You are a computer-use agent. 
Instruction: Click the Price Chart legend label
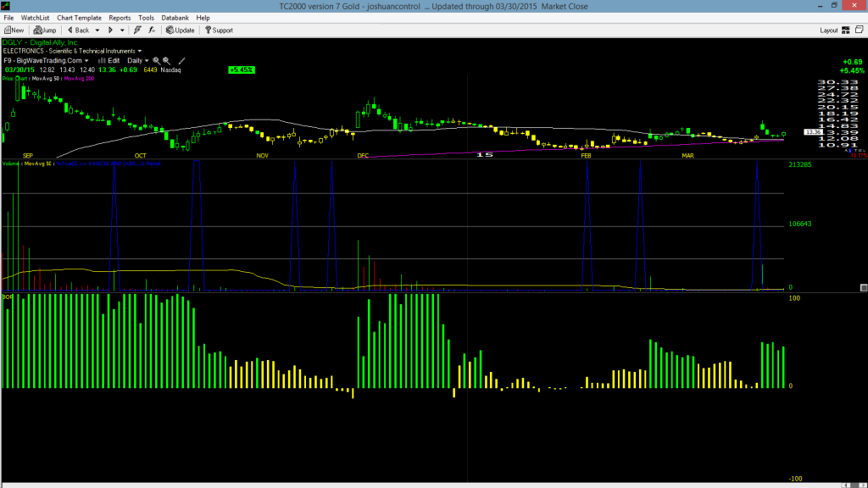click(x=15, y=79)
